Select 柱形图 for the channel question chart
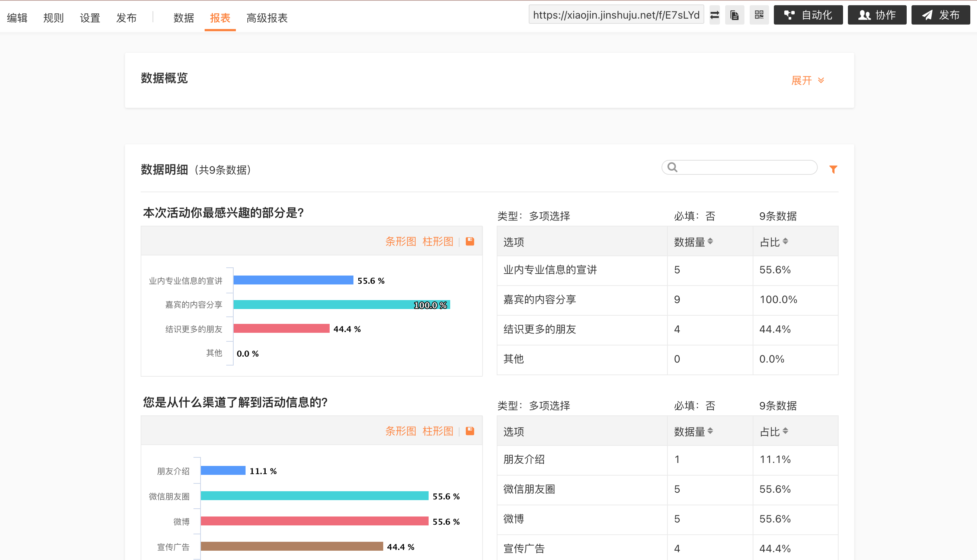 tap(438, 431)
